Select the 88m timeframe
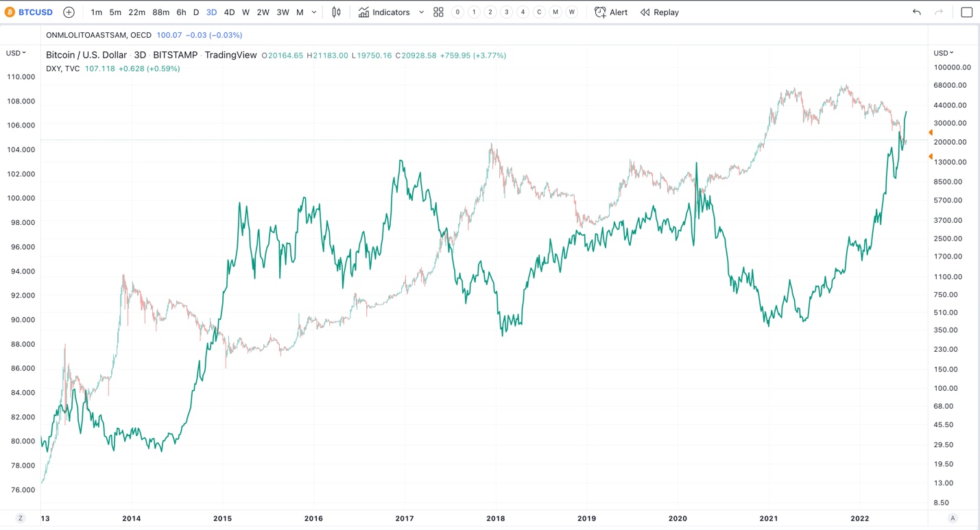Viewport: 980px width, 530px height. (160, 12)
